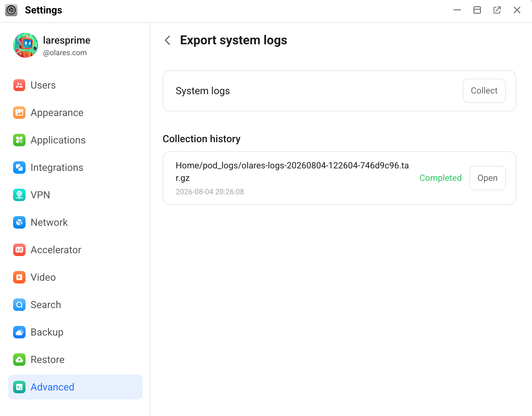Open the Appearance settings section
Viewport: 532px width, 416px height.
[x=75, y=113]
